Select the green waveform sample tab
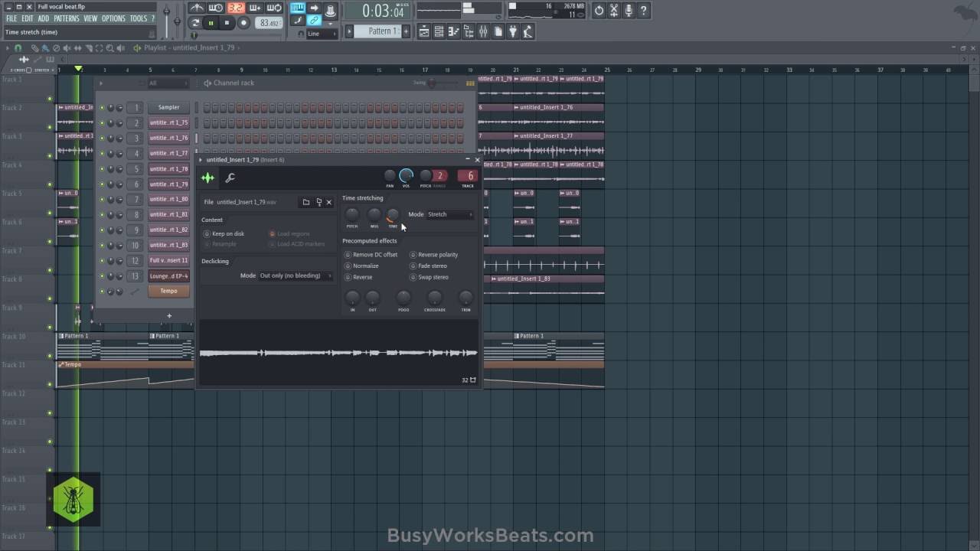Screen dimensions: 980x551 207,178
